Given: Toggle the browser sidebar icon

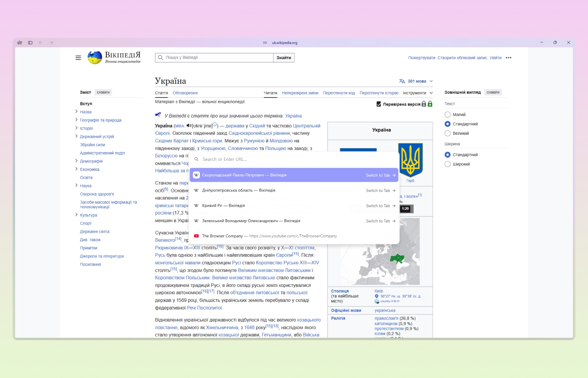Looking at the screenshot, I should [30, 42].
